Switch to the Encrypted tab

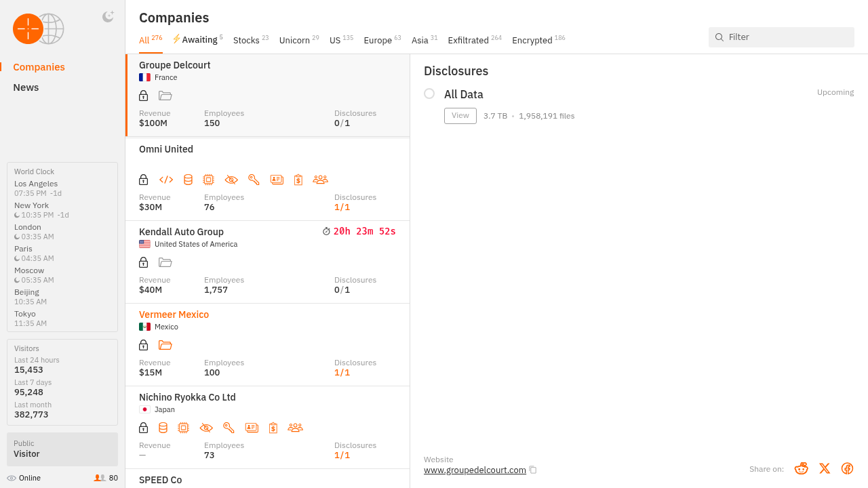538,40
